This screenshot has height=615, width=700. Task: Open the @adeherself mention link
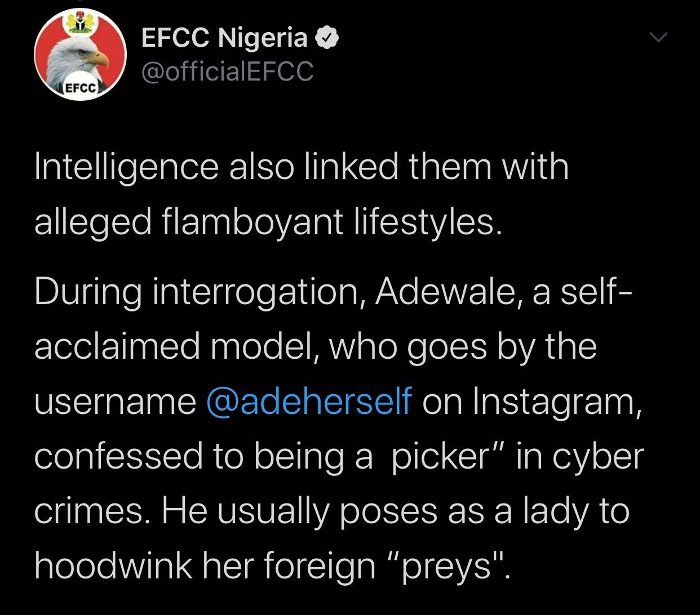[x=309, y=402]
